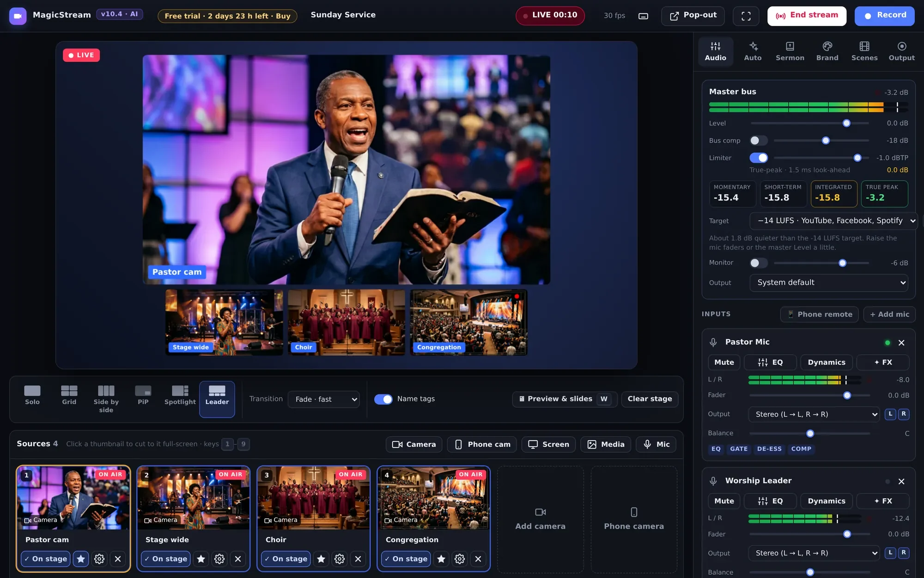Open the Brand tab

point(827,51)
